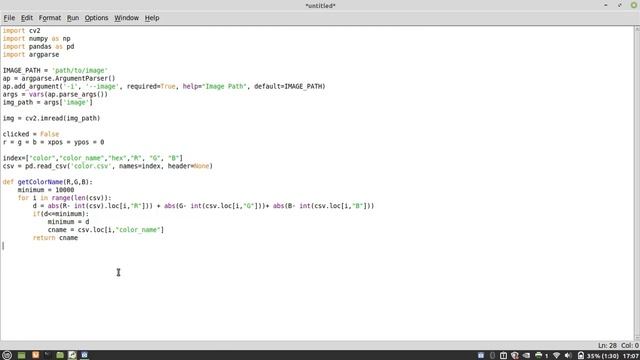Click the green show desktop icon in taskbar

click(22, 355)
